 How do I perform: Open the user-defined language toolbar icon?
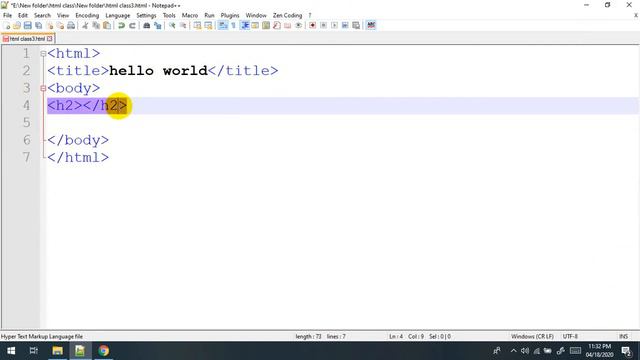click(255, 25)
